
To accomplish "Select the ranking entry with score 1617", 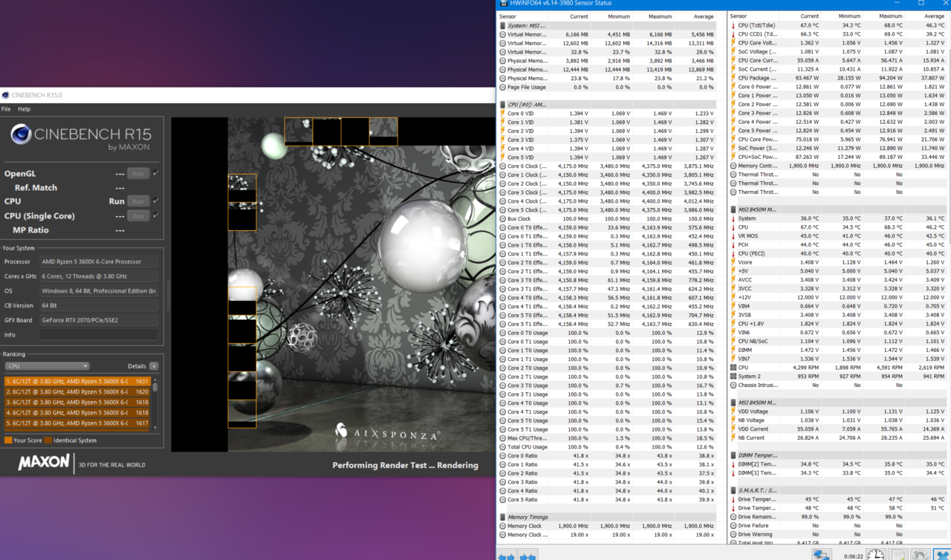I will pos(77,423).
